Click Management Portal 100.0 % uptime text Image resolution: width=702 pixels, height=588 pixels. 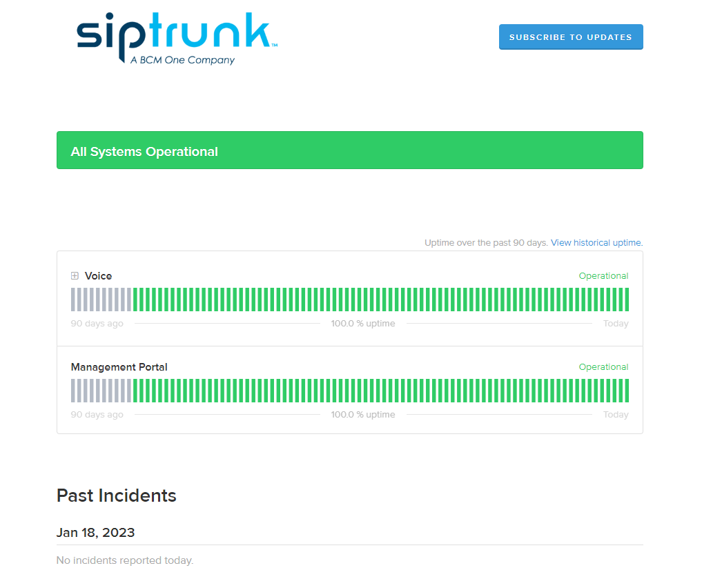363,415
